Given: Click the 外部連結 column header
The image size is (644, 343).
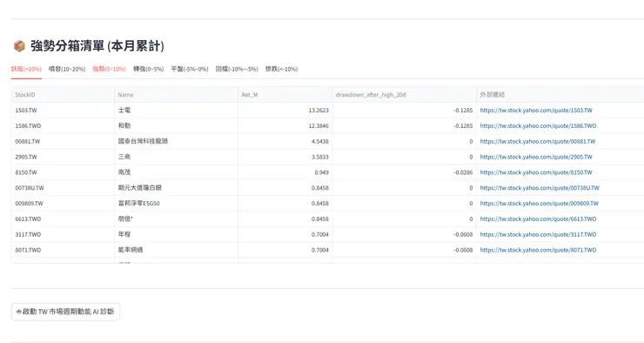Looking at the screenshot, I should click(x=560, y=95).
